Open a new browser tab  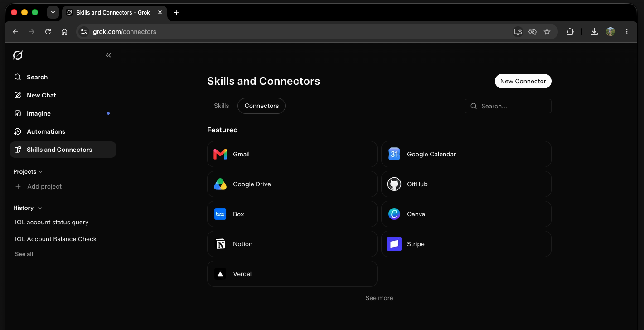[176, 12]
